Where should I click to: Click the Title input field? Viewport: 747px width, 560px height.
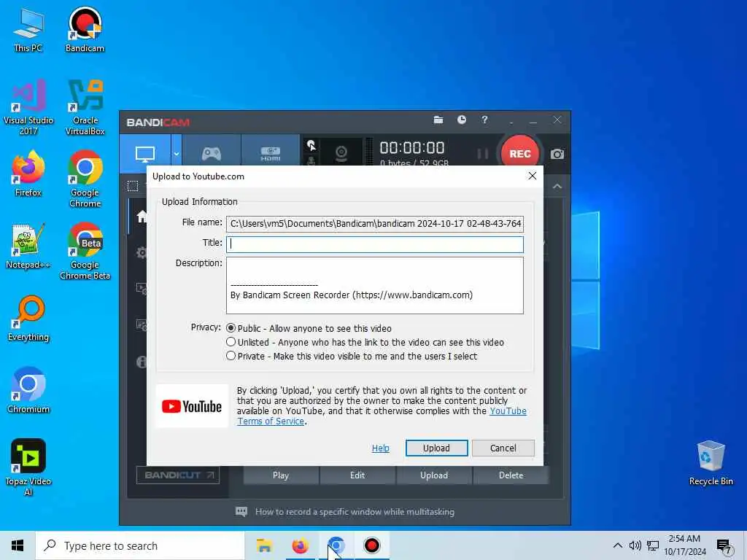pyautogui.click(x=374, y=244)
